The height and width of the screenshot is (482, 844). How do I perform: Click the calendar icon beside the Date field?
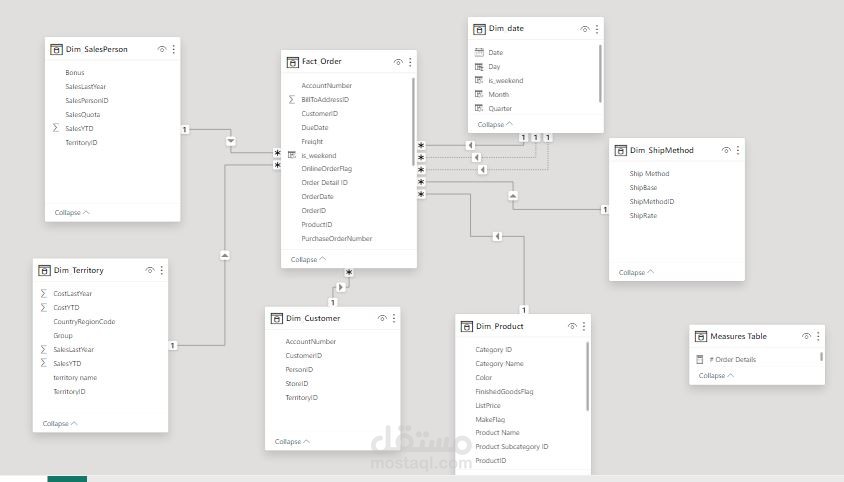click(x=479, y=52)
